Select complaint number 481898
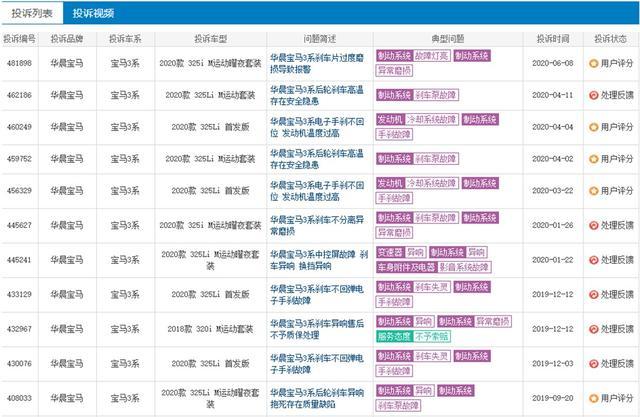Viewport: 640px width, 417px height. [x=19, y=64]
